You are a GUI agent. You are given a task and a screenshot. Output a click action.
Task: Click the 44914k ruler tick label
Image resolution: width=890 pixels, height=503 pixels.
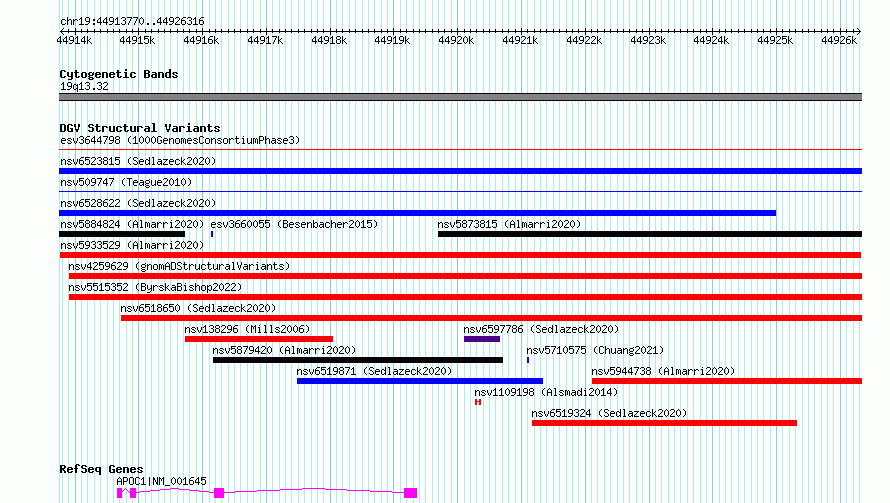click(74, 40)
